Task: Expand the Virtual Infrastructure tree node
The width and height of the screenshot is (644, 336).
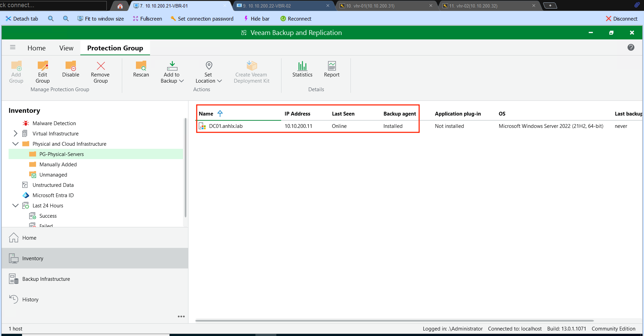Action: coord(15,133)
